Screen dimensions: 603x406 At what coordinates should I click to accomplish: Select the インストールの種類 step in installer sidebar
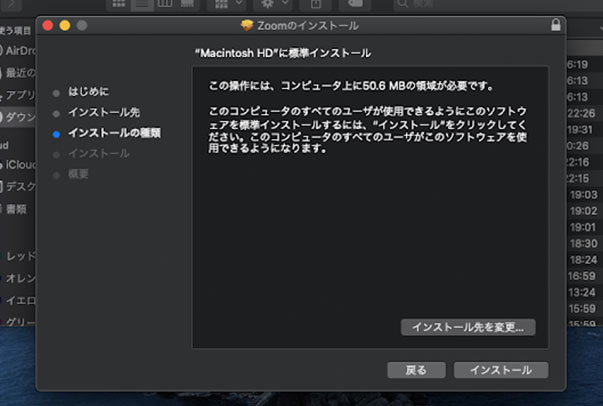[114, 133]
